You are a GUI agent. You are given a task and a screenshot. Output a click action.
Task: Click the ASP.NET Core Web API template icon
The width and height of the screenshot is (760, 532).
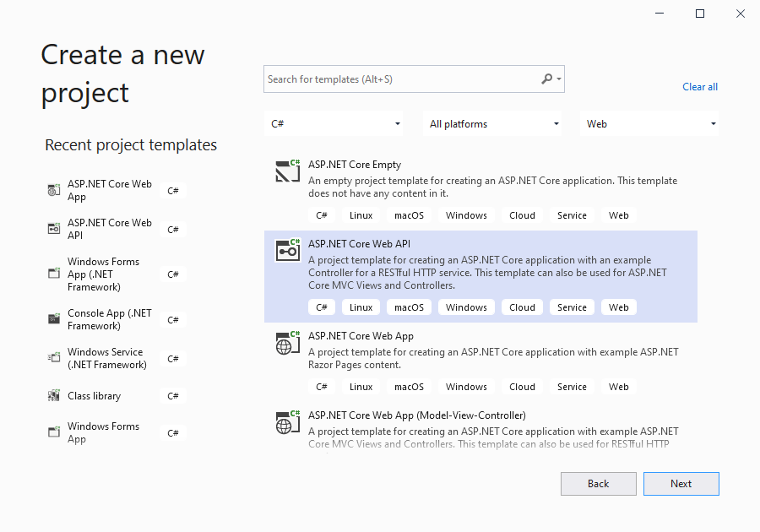(x=288, y=250)
